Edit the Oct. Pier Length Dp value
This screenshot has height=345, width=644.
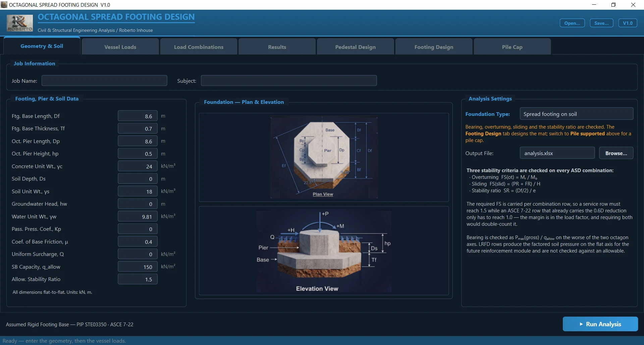coord(138,141)
